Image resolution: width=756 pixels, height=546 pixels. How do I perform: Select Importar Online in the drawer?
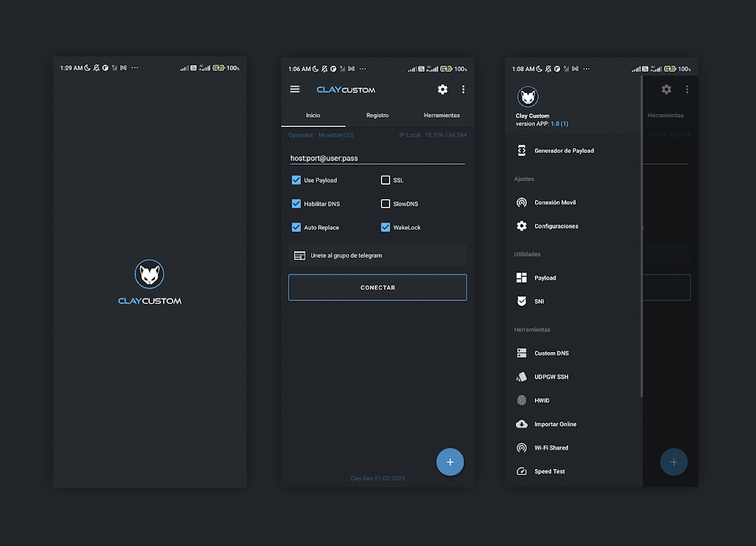(x=574, y=424)
